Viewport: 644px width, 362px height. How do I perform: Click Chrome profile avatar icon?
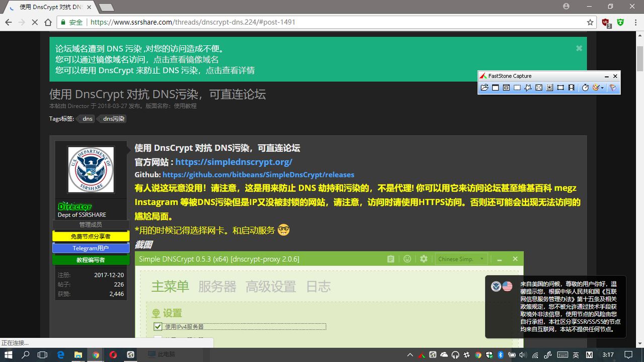coord(567,6)
